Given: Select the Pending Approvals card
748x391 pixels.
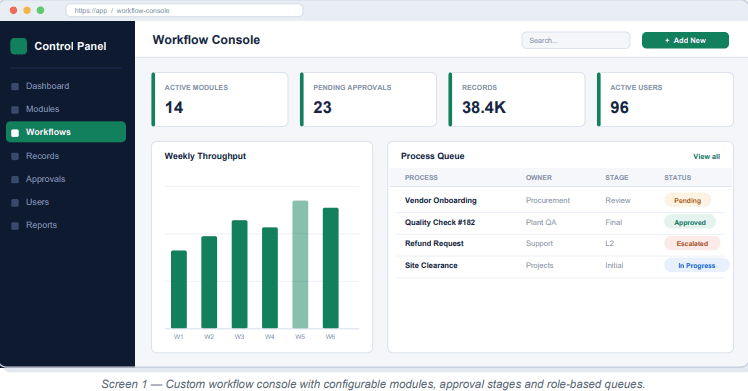Looking at the screenshot, I should pyautogui.click(x=368, y=99).
